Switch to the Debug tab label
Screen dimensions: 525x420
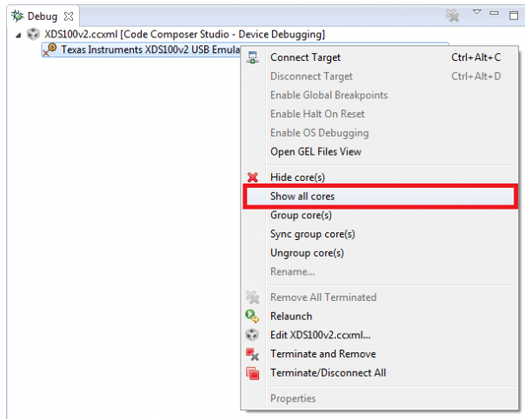click(43, 17)
